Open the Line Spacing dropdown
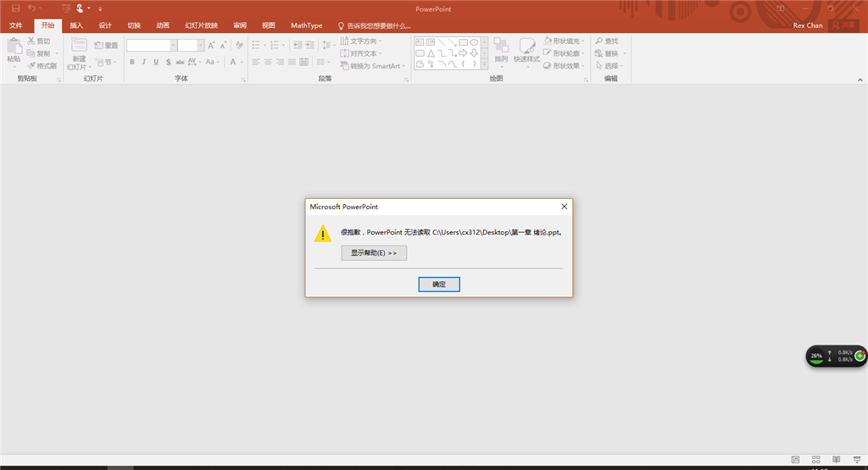 [x=328, y=46]
